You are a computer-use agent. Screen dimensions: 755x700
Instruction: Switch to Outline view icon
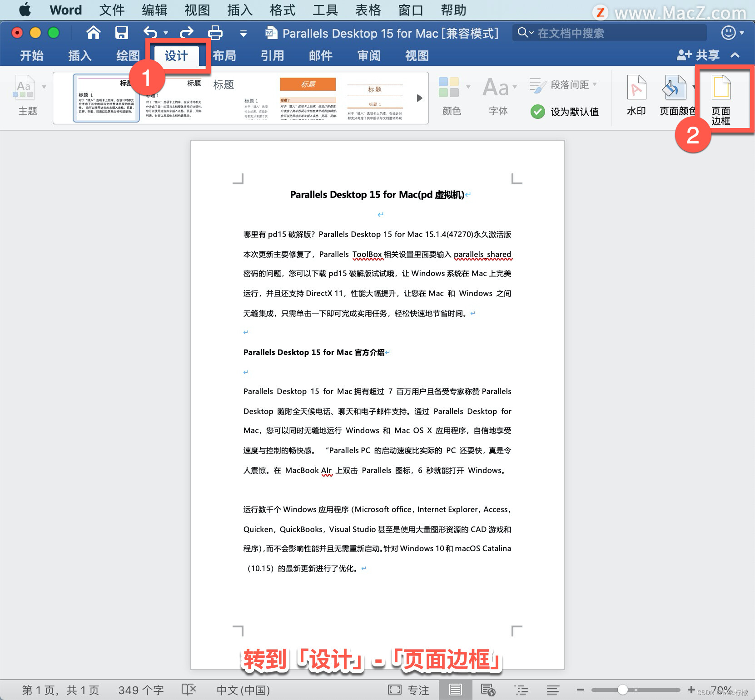point(521,690)
